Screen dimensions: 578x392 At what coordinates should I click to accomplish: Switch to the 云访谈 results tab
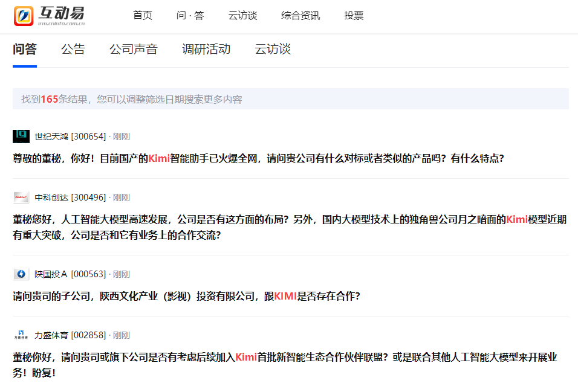[273, 49]
